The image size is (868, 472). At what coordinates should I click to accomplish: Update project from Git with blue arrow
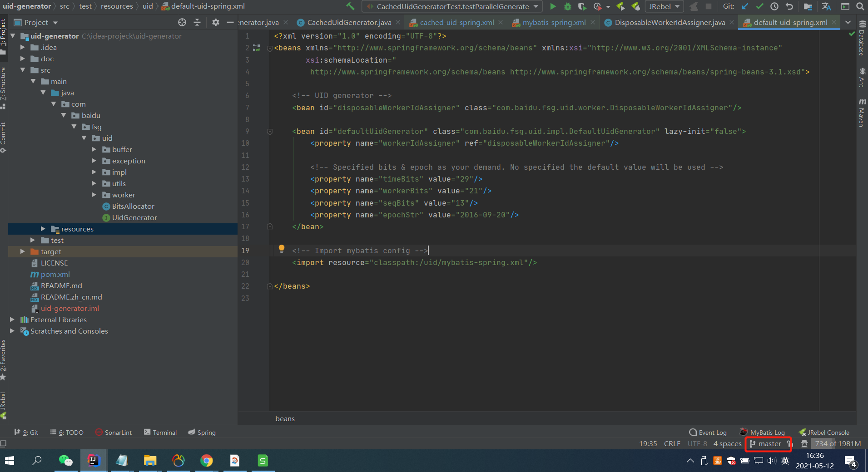(745, 6)
